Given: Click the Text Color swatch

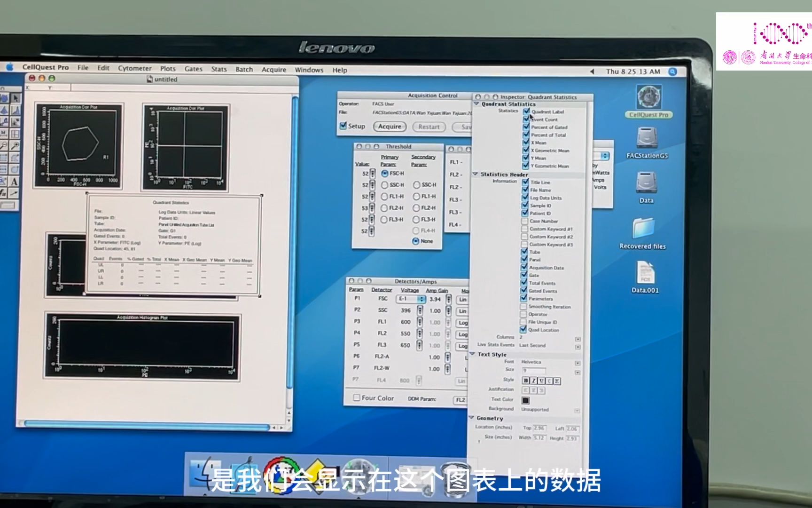Looking at the screenshot, I should [525, 400].
